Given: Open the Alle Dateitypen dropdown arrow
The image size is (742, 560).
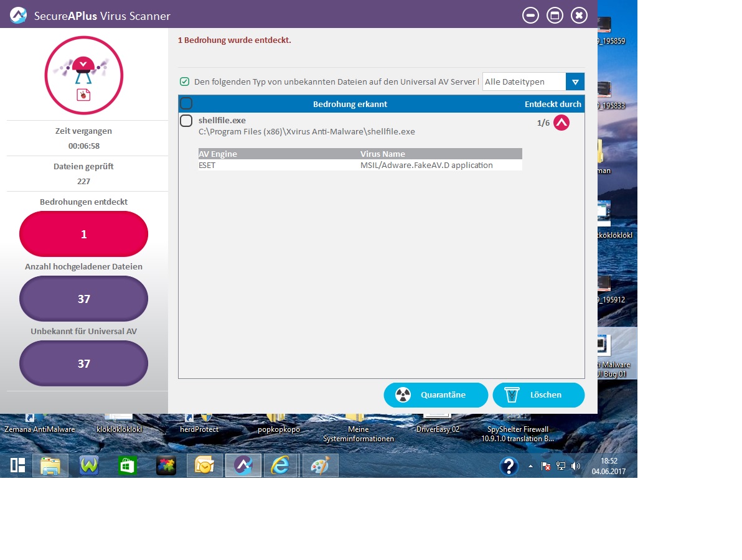Looking at the screenshot, I should tap(575, 82).
